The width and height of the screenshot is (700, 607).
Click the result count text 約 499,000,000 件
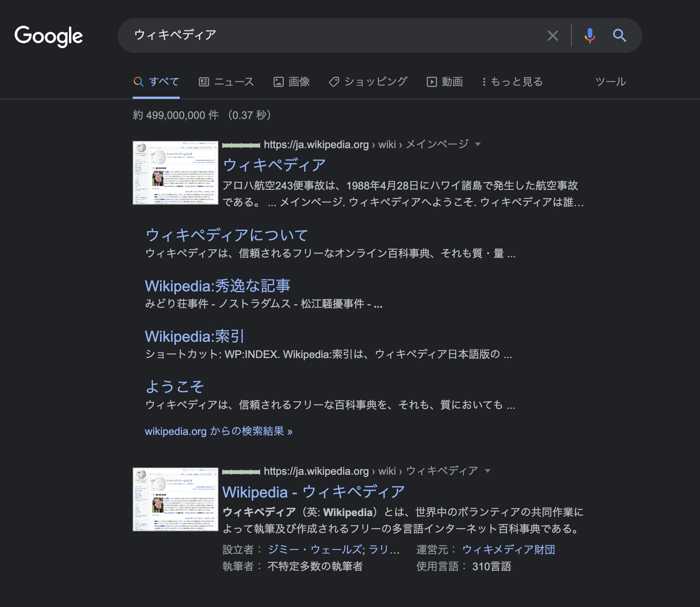[176, 115]
